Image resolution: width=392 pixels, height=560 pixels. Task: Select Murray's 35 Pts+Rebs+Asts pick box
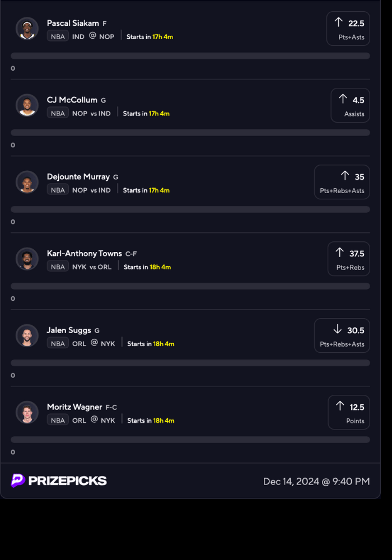pyautogui.click(x=342, y=182)
